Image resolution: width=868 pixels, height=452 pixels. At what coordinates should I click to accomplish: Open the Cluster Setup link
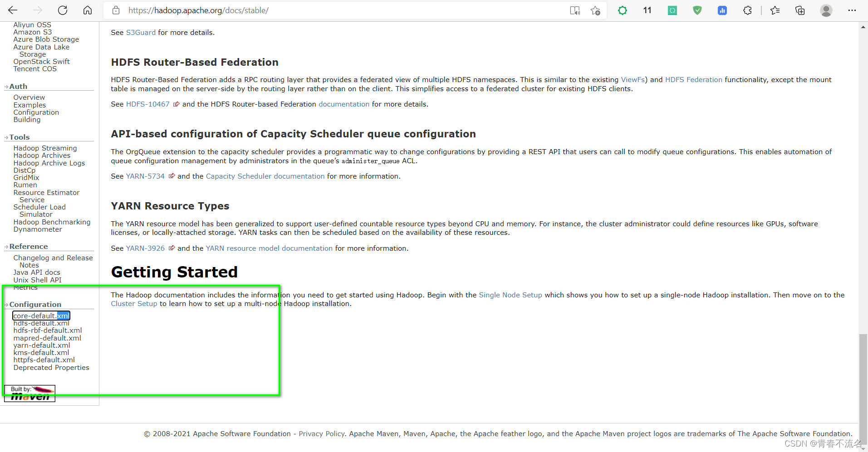point(134,304)
